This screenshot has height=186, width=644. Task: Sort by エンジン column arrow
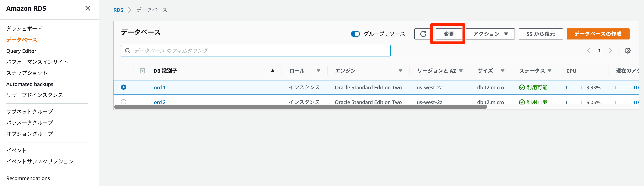click(x=400, y=71)
